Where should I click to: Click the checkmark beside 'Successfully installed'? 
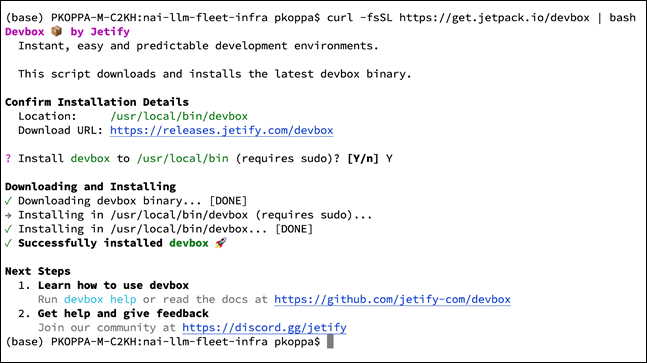[9, 243]
